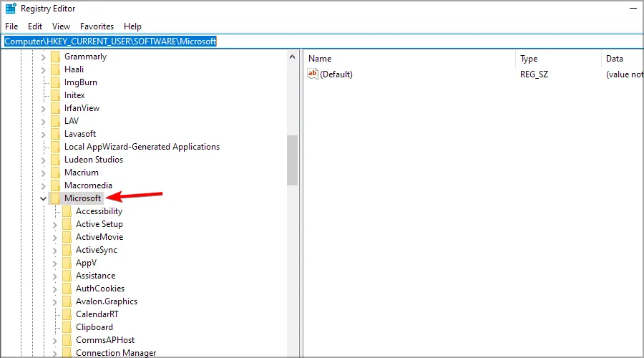The image size is (644, 358).
Task: Expand the AuthCookies key
Action: click(x=54, y=289)
